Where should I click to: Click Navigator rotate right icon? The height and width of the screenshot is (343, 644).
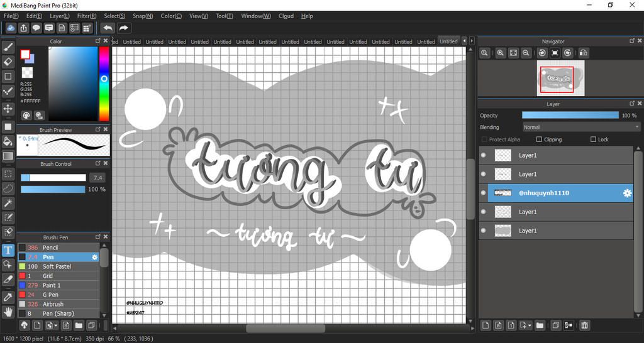(568, 53)
